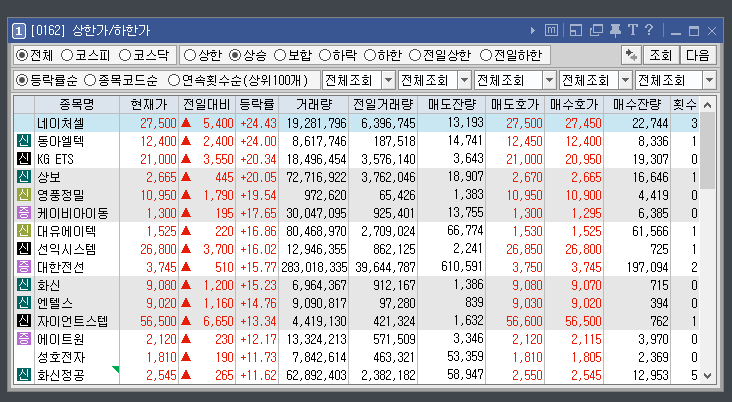732x402 pixels.
Task: Click KG ETS current price 21,000
Action: (x=158, y=159)
